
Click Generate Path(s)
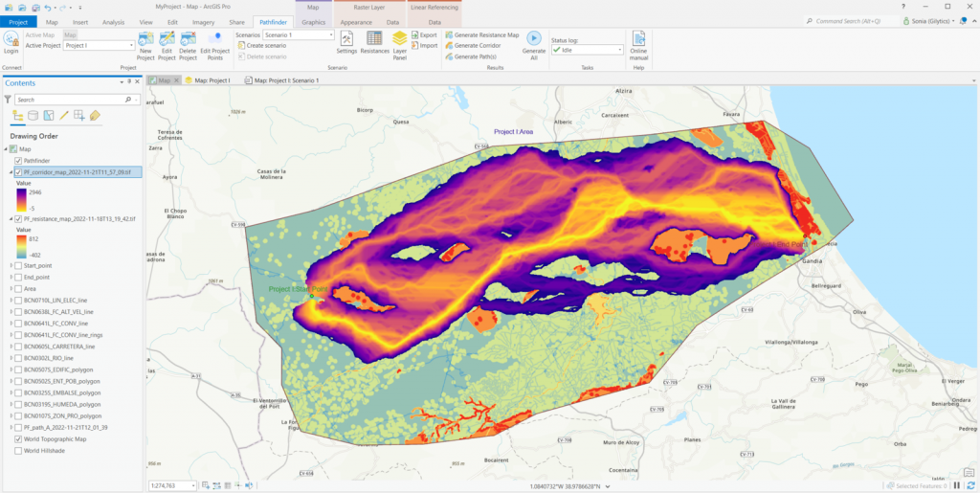[472, 56]
